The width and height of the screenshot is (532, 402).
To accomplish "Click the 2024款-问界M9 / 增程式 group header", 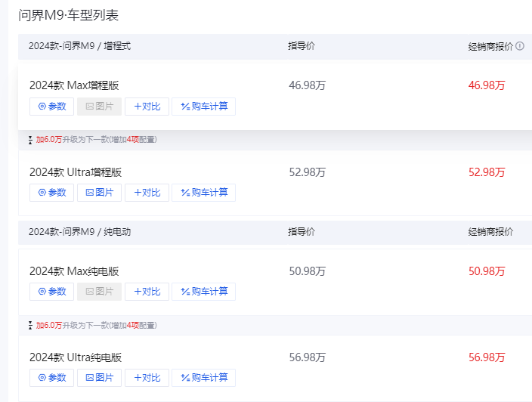I will pos(80,46).
